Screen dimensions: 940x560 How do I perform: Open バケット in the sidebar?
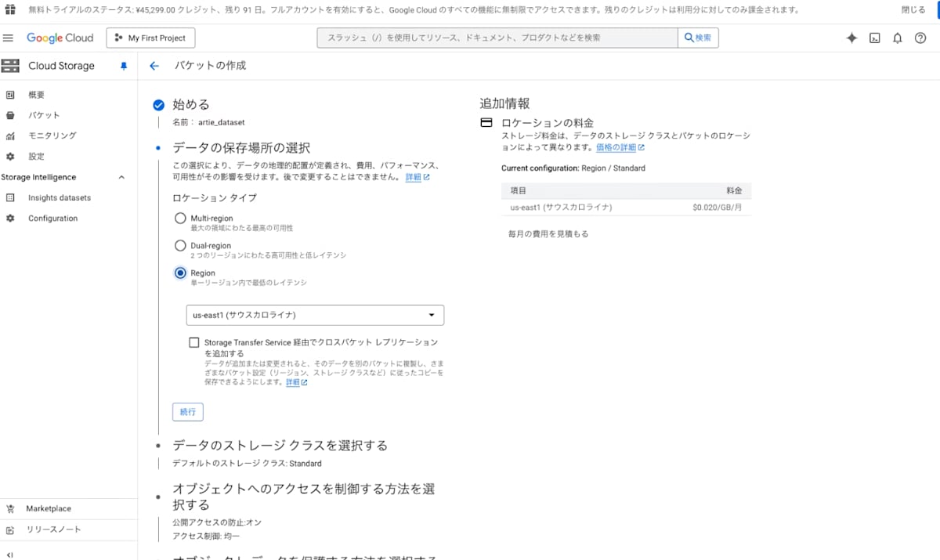pyautogui.click(x=44, y=115)
